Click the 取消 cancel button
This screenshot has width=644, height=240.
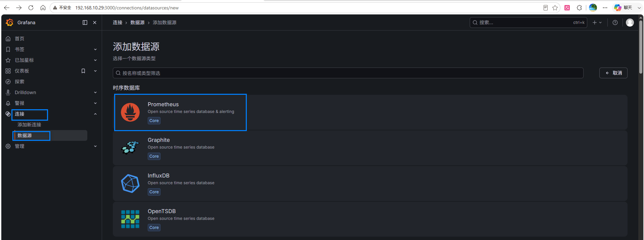pos(613,73)
